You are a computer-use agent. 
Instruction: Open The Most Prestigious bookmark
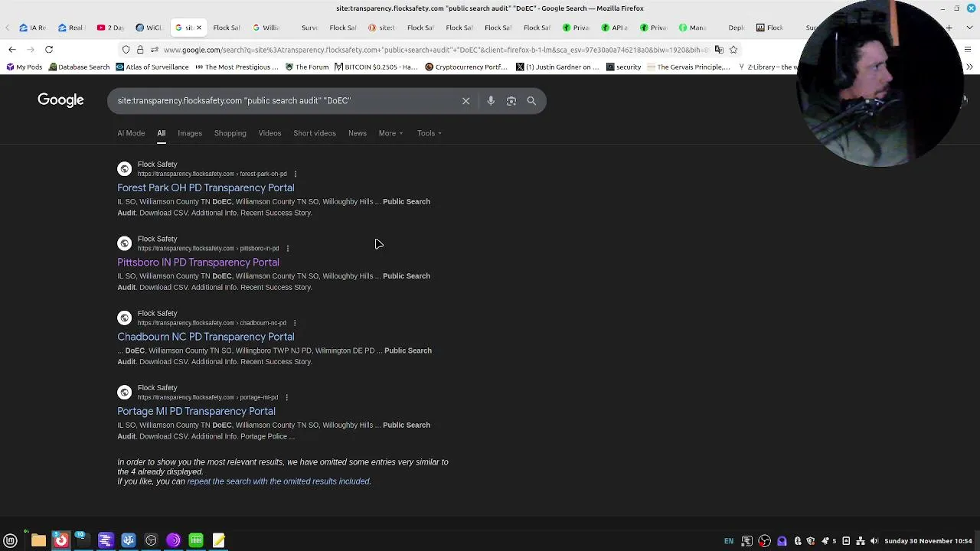click(x=237, y=67)
